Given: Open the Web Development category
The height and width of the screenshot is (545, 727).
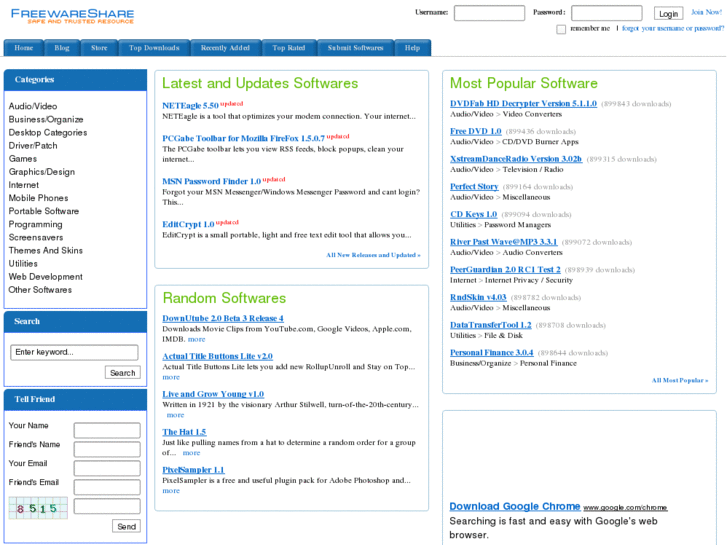Looking at the screenshot, I should coord(45,276).
